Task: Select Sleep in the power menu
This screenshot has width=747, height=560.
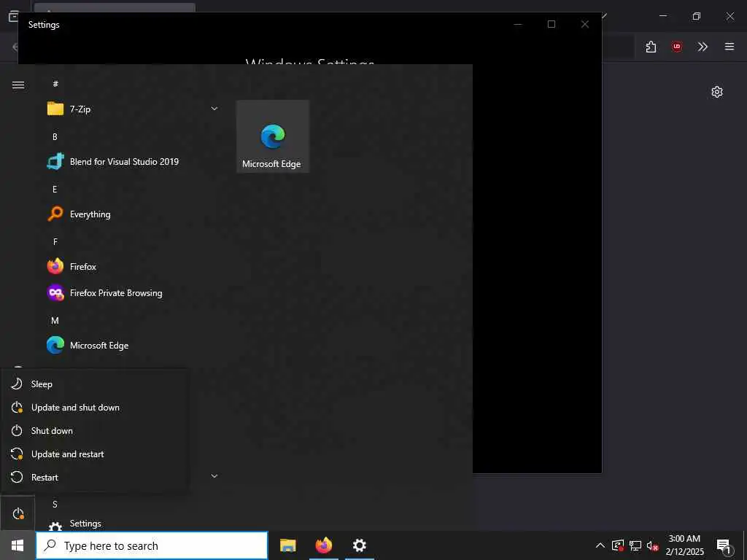Action: [x=94, y=384]
